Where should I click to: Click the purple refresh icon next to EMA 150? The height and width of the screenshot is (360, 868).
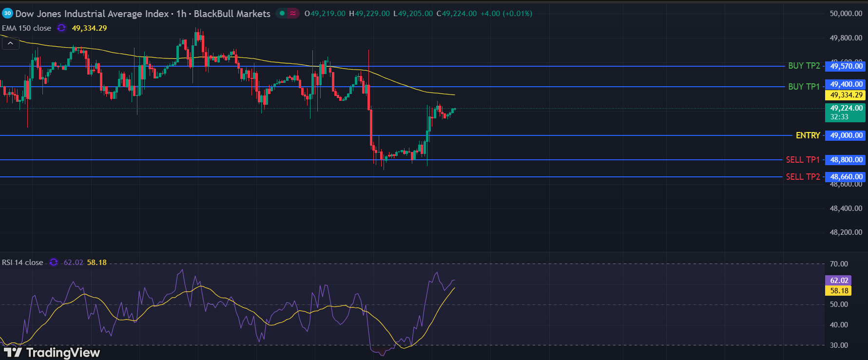tap(61, 28)
